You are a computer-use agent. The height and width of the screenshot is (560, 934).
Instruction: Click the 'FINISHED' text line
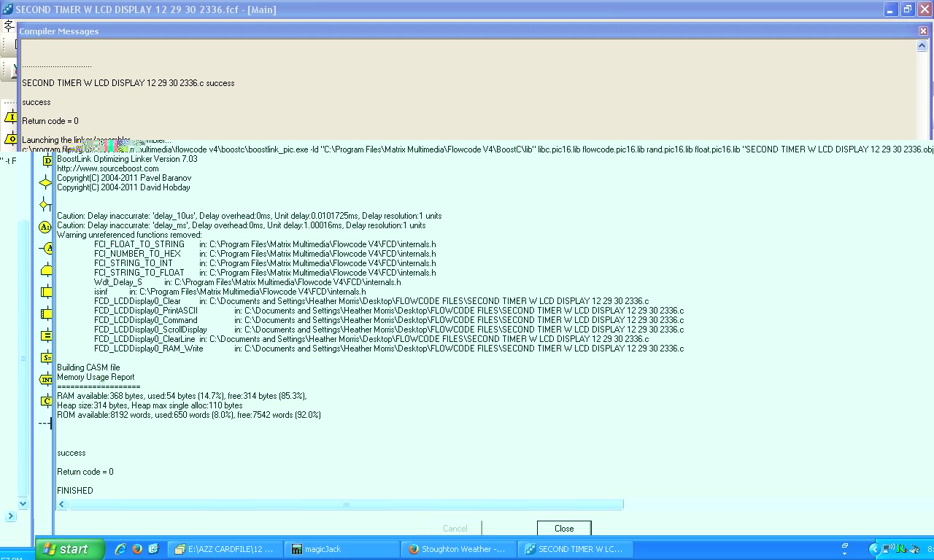click(75, 491)
